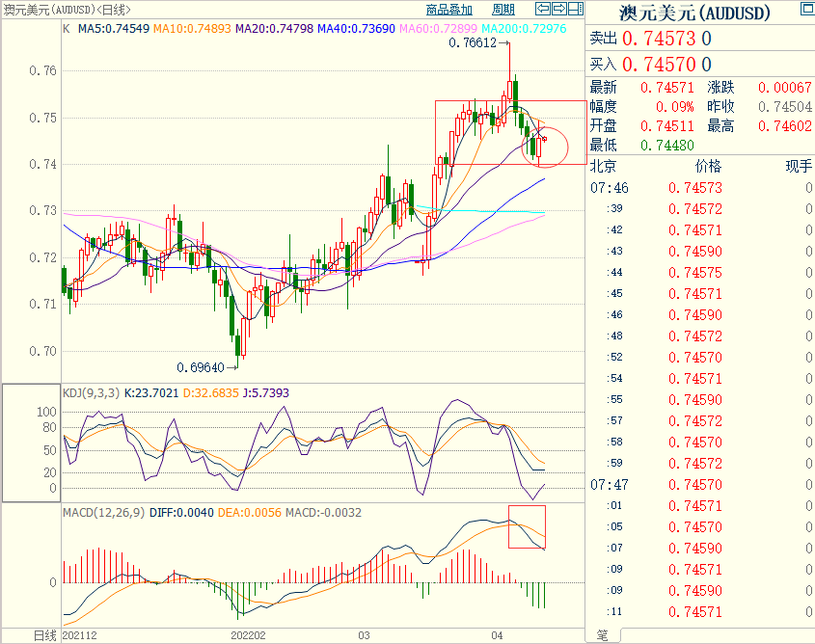This screenshot has width=815, height=644.
Task: Open the 周期 period link
Action: 503,10
